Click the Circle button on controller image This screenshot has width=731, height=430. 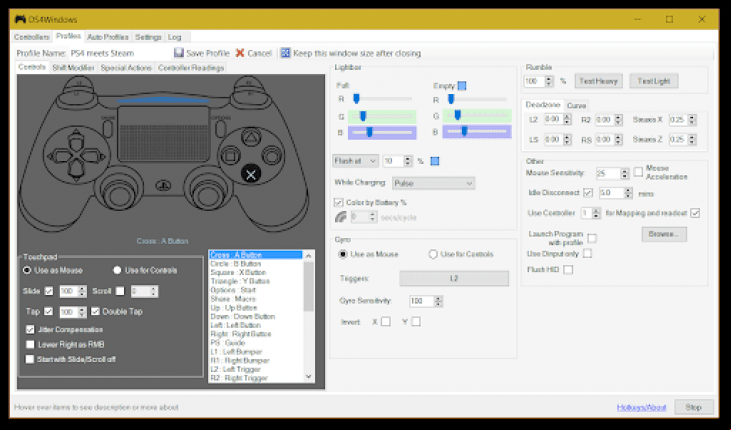[x=272, y=155]
